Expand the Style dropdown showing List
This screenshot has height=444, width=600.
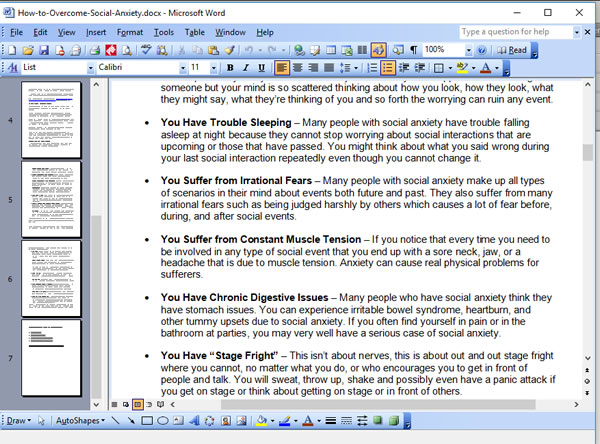click(x=90, y=68)
